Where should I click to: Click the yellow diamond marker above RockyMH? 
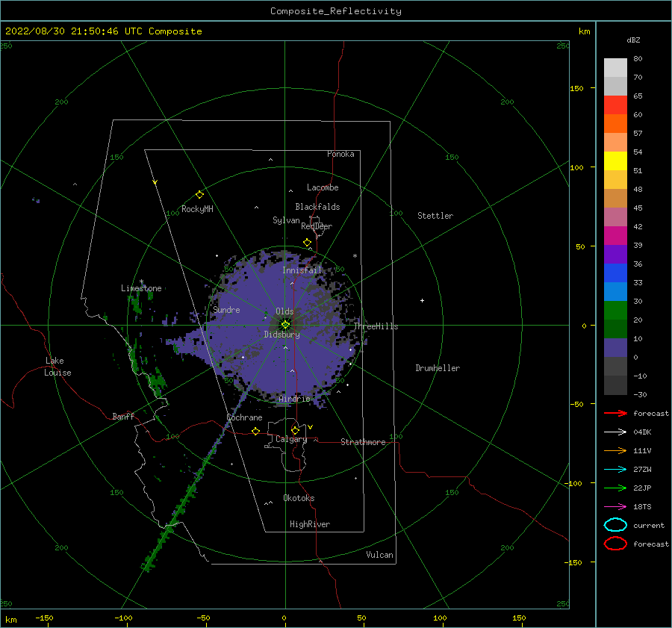click(x=199, y=195)
